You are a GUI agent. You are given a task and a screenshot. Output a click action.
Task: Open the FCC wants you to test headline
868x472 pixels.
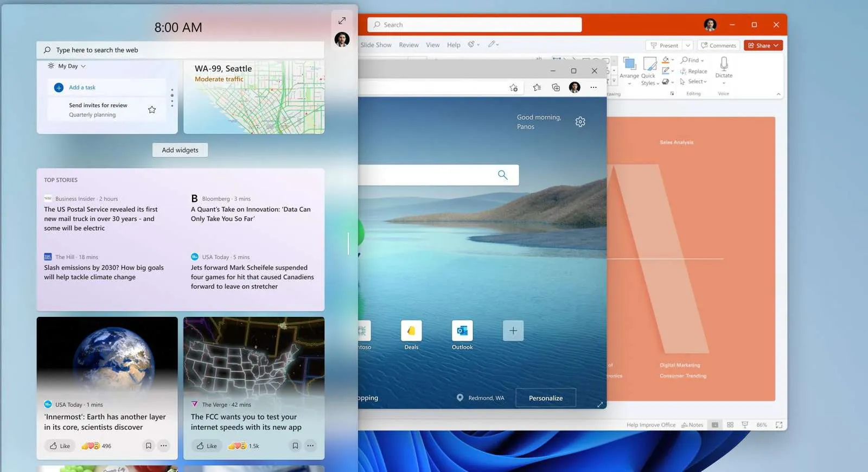tap(246, 422)
